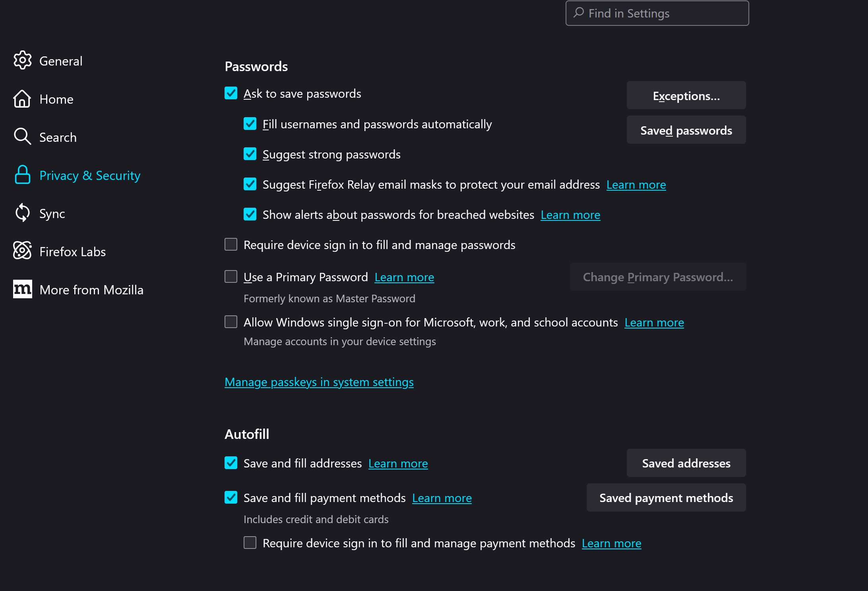Open Learn more for Windows single sign-on
The height and width of the screenshot is (591, 868).
[x=654, y=323]
